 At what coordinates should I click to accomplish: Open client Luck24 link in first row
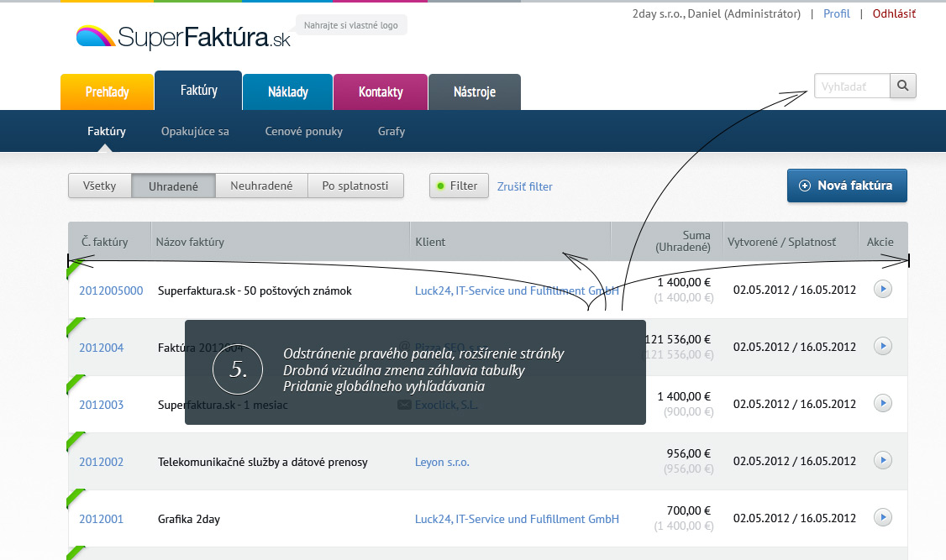tap(517, 290)
